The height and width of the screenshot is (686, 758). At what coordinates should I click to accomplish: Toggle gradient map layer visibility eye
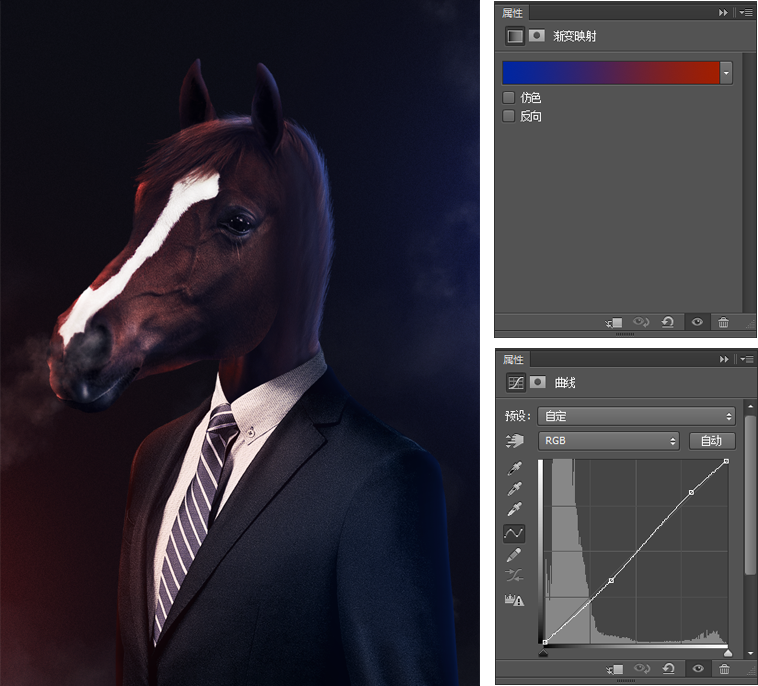(697, 322)
